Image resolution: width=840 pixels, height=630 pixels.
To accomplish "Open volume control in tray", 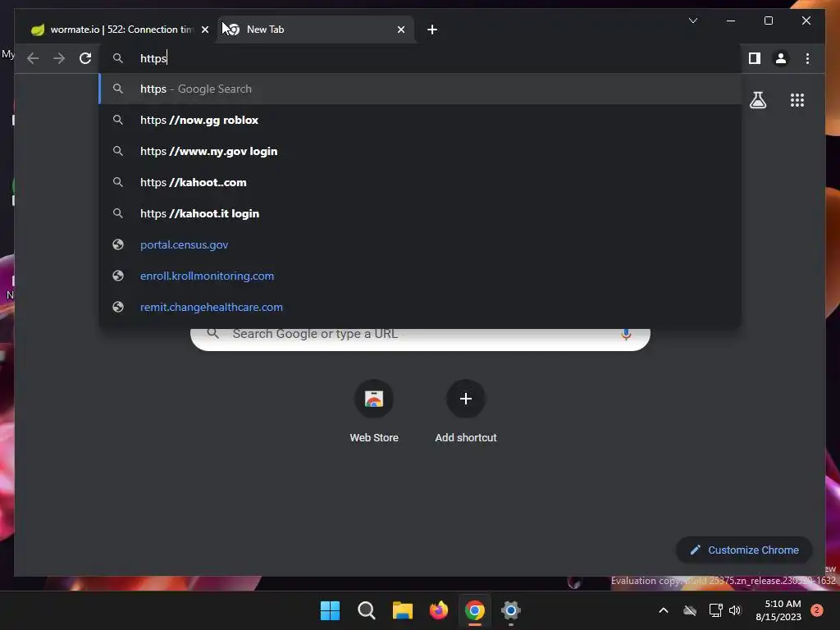I will click(x=735, y=610).
